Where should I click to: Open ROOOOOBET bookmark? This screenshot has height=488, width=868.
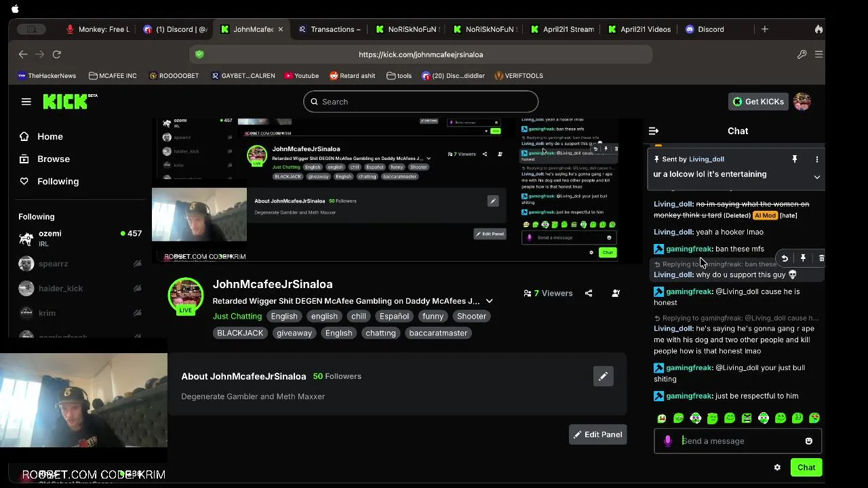pyautogui.click(x=174, y=76)
